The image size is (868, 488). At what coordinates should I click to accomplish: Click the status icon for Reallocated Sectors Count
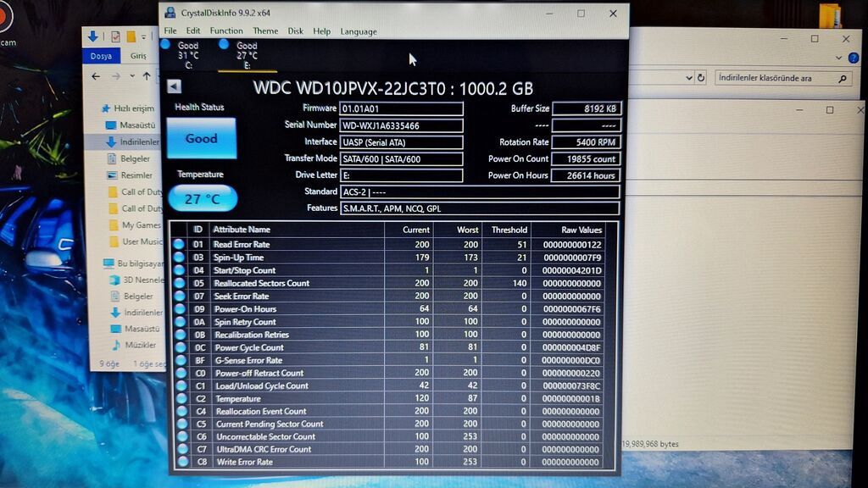(x=180, y=283)
